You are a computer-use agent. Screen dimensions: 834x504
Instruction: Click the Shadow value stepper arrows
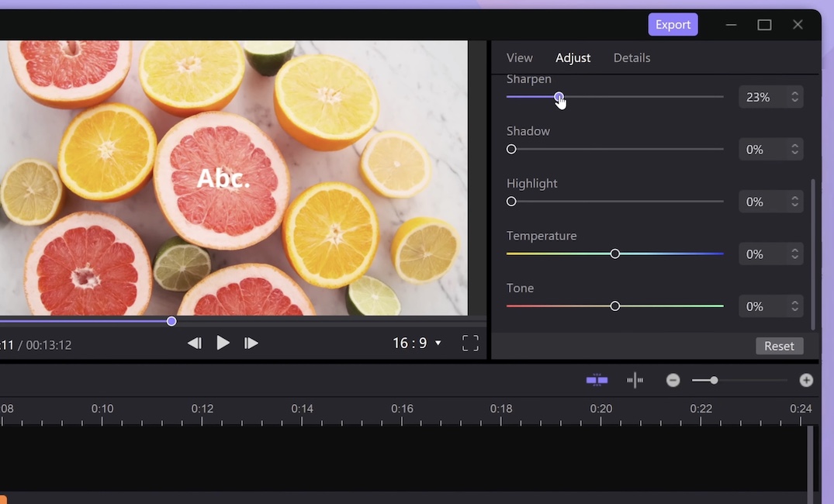pyautogui.click(x=794, y=150)
